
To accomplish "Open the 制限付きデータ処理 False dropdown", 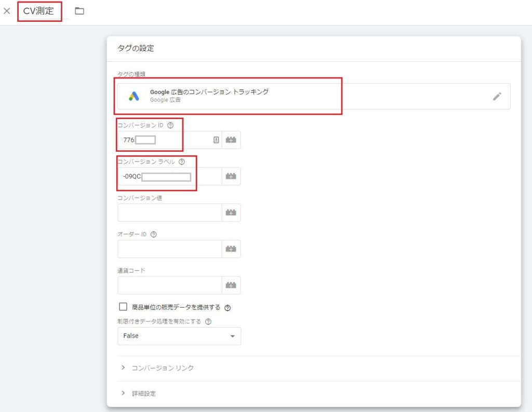I will (x=179, y=336).
